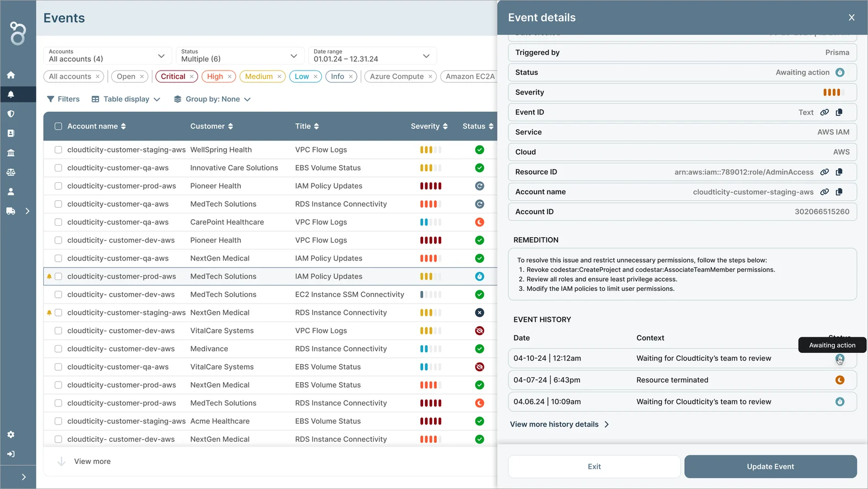Image resolution: width=868 pixels, height=489 pixels.
Task: Open the Status Multiple (6) dropdown
Action: 240,56
